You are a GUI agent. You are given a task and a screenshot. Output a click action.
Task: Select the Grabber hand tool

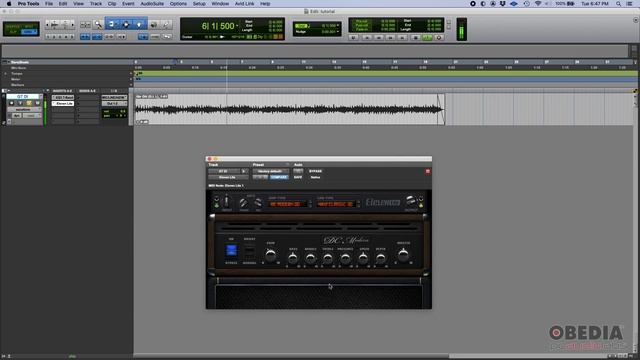tap(139, 24)
